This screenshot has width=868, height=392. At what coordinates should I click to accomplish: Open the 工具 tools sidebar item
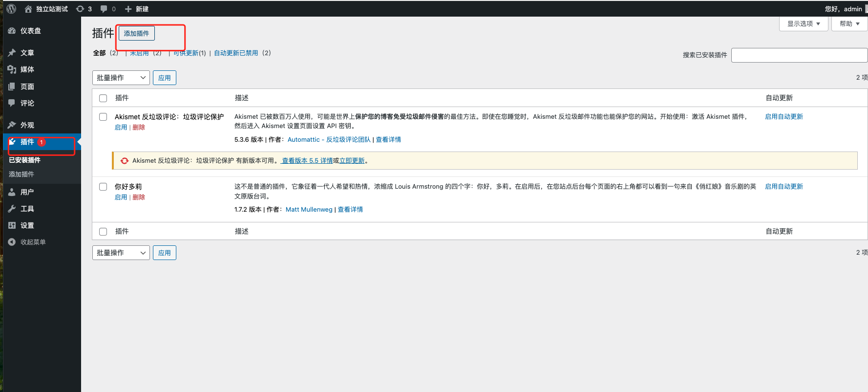tap(27, 209)
